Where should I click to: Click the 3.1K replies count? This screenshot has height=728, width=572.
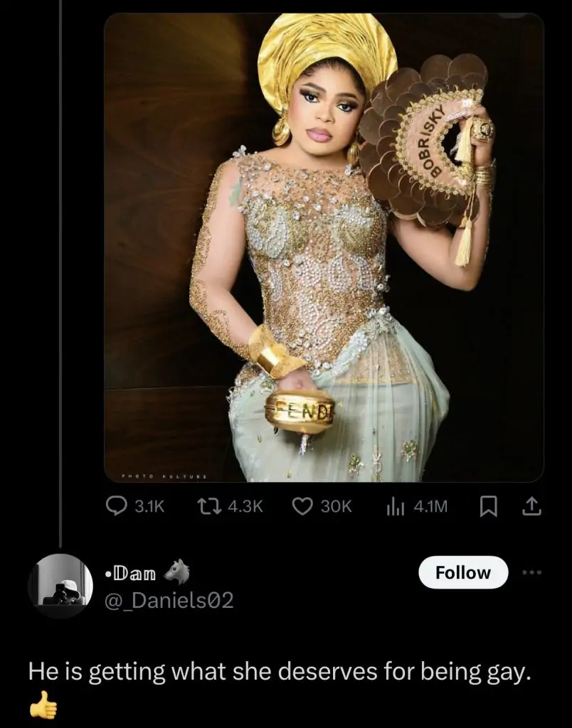tap(149, 505)
